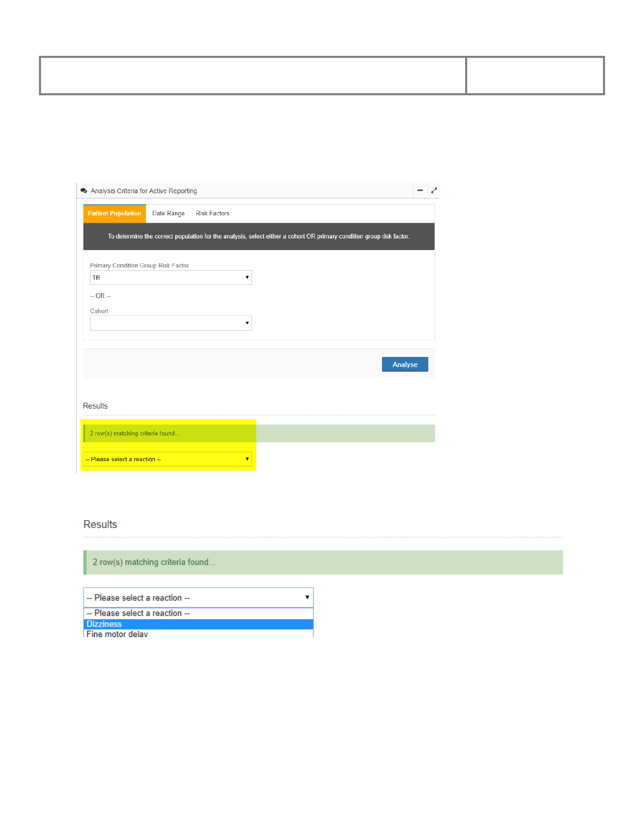Open the Primary Condition Group Risk Factor dropdown

pyautogui.click(x=171, y=277)
